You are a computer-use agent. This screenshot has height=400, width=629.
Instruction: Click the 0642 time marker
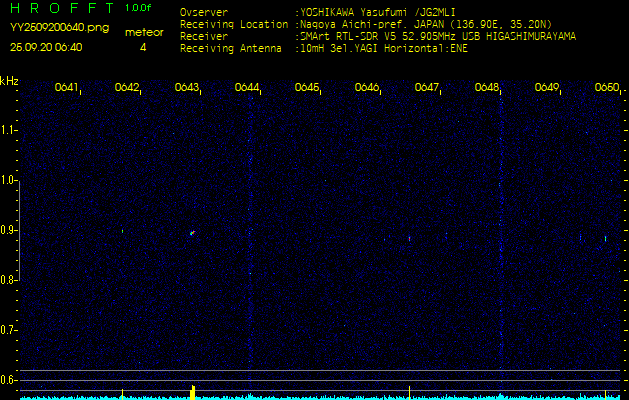126,87
